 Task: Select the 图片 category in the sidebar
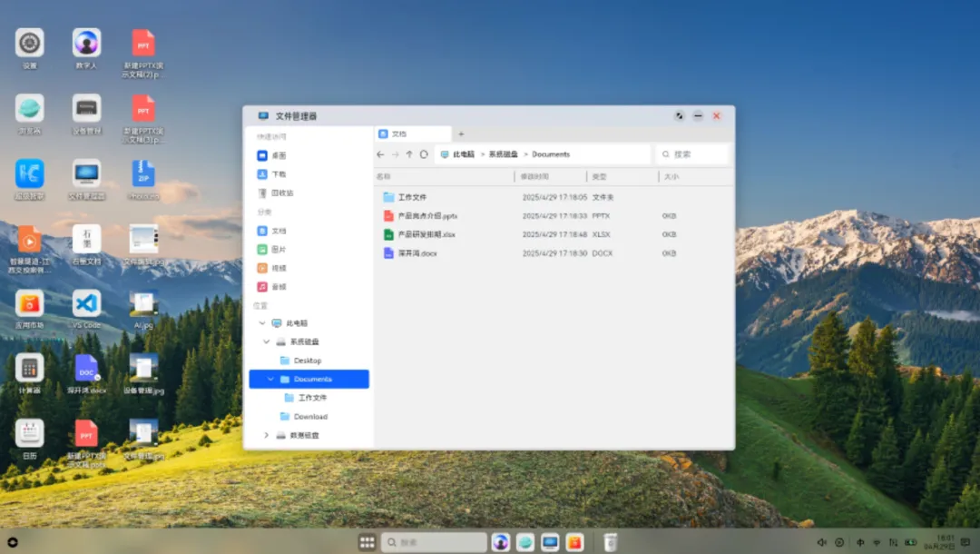(x=272, y=250)
